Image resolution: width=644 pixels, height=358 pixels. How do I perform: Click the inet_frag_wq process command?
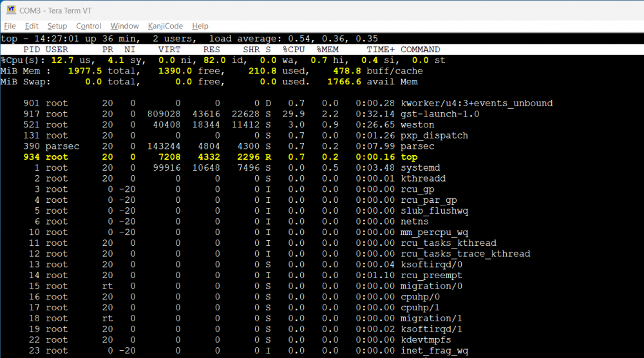click(436, 351)
